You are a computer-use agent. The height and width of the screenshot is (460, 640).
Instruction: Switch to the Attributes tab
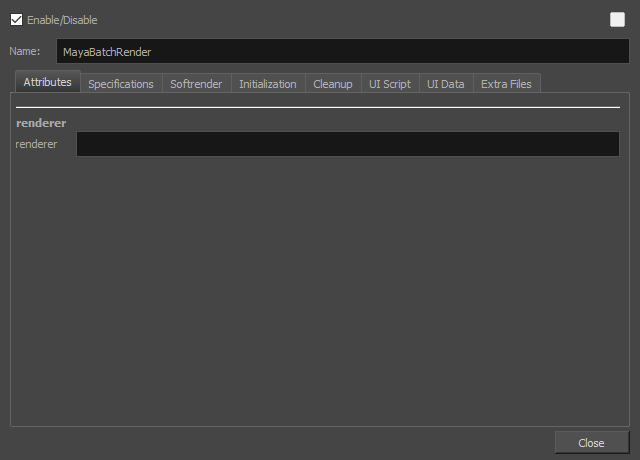pyautogui.click(x=47, y=82)
